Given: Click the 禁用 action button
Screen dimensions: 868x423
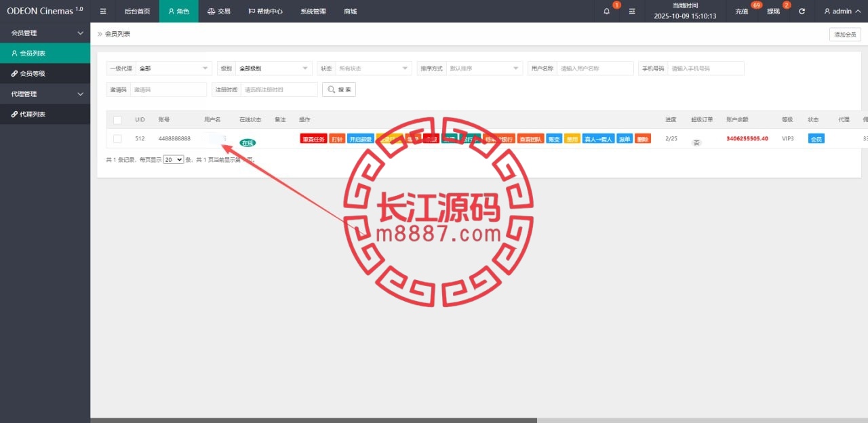Looking at the screenshot, I should click(x=572, y=139).
